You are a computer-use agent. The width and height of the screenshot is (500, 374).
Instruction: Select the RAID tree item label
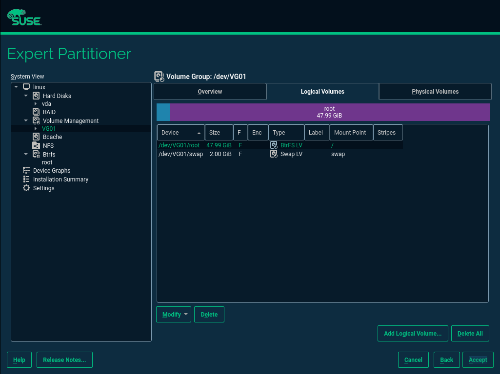click(49, 112)
